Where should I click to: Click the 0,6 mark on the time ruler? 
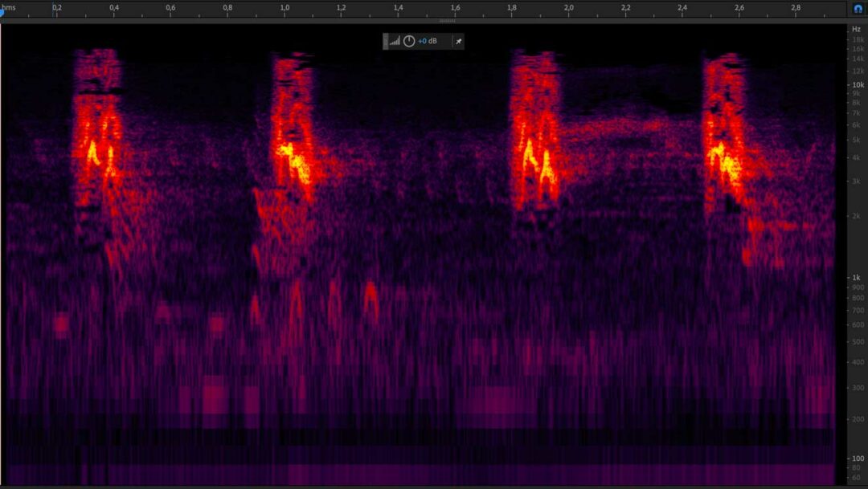(x=170, y=8)
